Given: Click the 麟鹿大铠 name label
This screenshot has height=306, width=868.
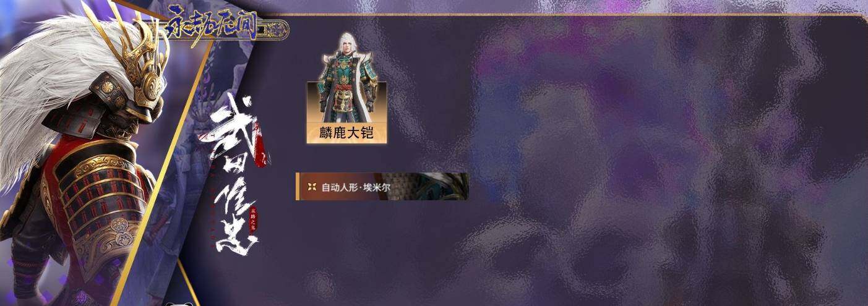Looking at the screenshot, I should pyautogui.click(x=346, y=132).
